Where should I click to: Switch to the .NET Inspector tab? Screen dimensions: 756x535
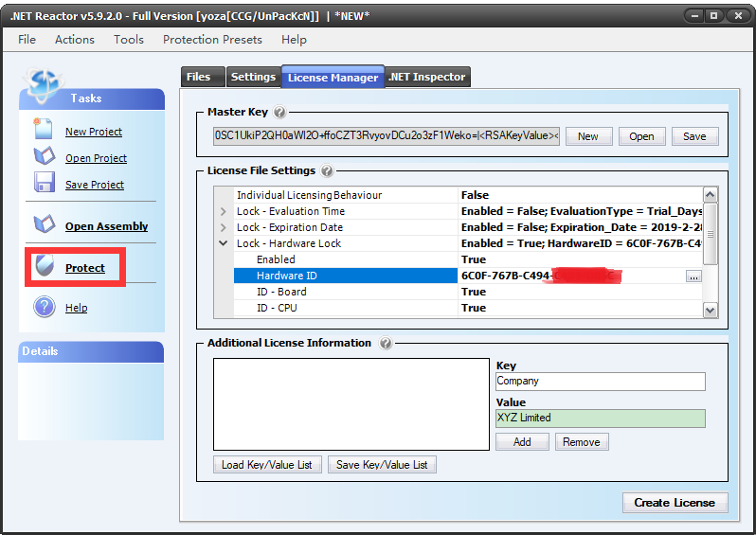tap(426, 77)
